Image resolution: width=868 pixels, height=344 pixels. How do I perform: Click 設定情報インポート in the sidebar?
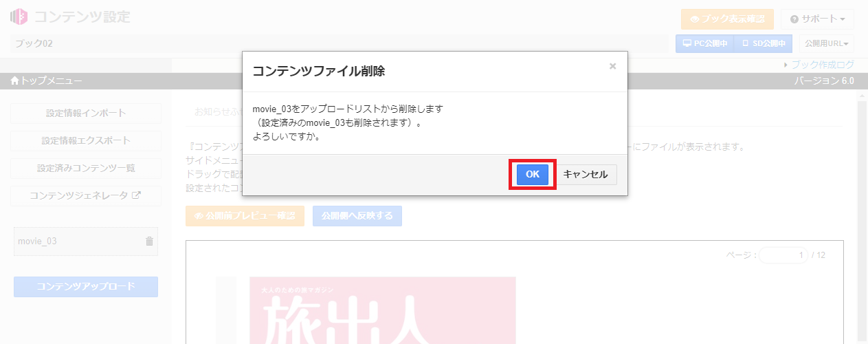[x=86, y=114]
